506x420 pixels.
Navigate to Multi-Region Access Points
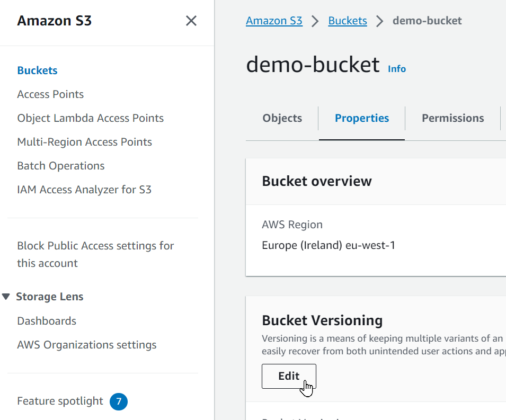click(85, 142)
